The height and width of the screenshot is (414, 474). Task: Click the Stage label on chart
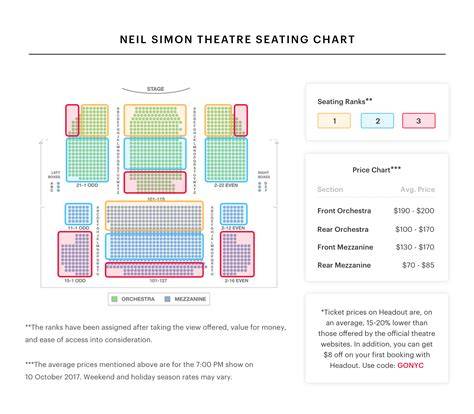[x=155, y=89]
